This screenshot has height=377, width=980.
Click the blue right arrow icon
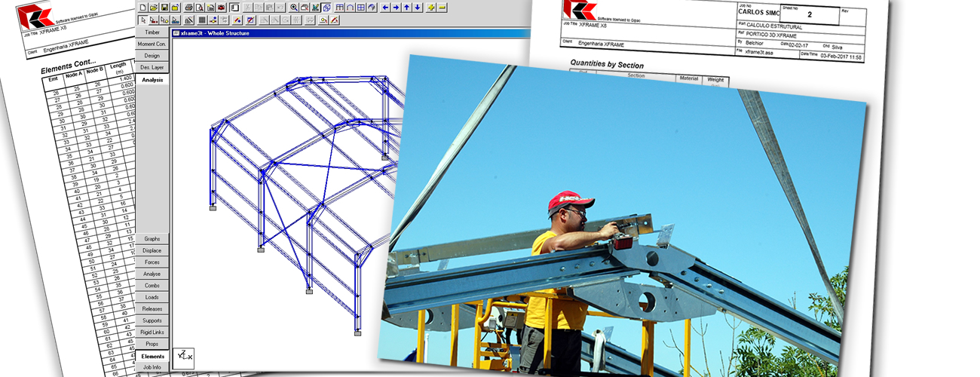(396, 8)
